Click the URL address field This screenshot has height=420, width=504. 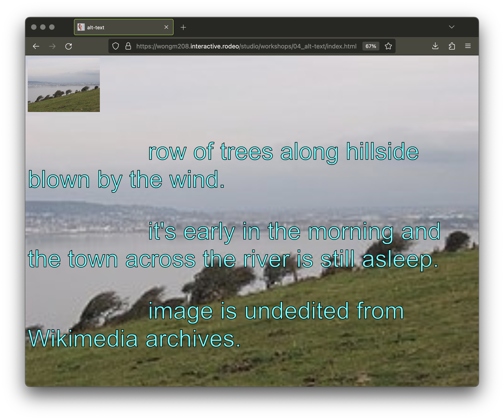(246, 46)
